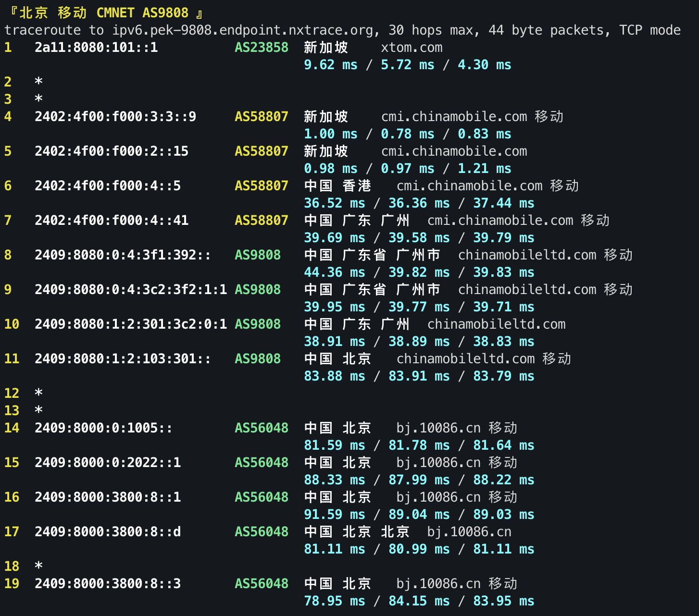This screenshot has height=616, width=699.
Task: Select IP 2409:8000:0:2022::1
Action: tap(108, 463)
